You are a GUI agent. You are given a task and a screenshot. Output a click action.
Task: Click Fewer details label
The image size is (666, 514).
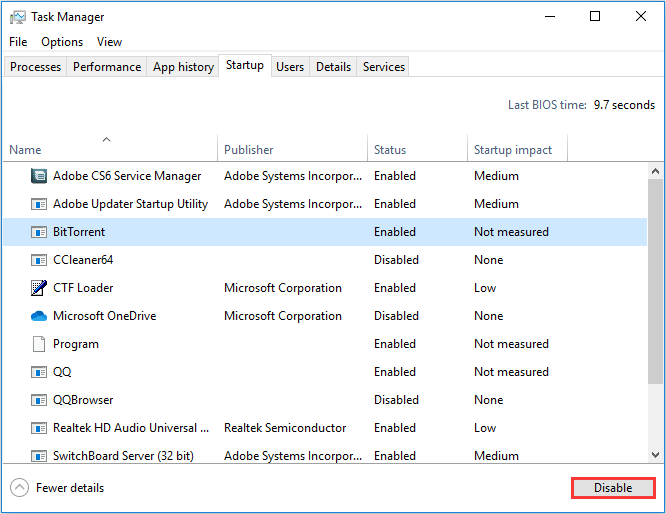click(70, 488)
